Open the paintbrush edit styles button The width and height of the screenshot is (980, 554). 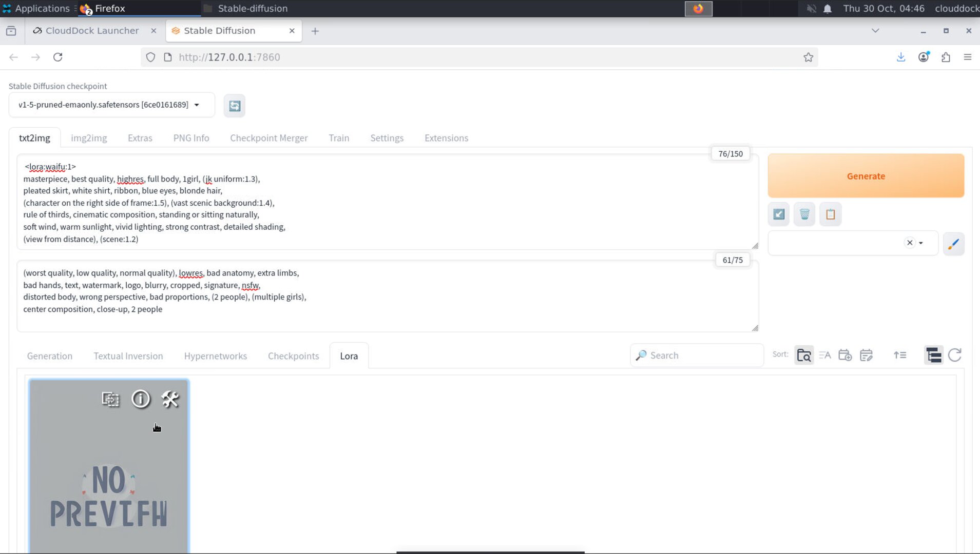[953, 244]
